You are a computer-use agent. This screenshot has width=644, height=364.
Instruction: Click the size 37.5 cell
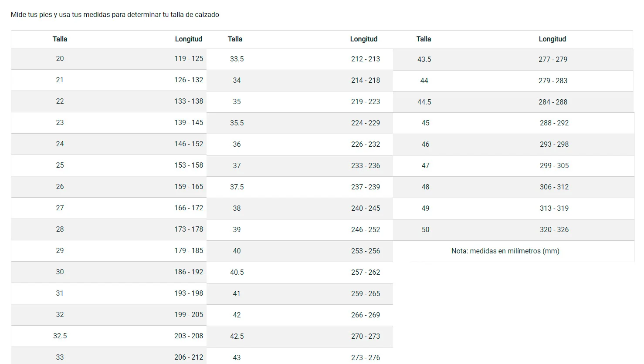click(x=237, y=187)
